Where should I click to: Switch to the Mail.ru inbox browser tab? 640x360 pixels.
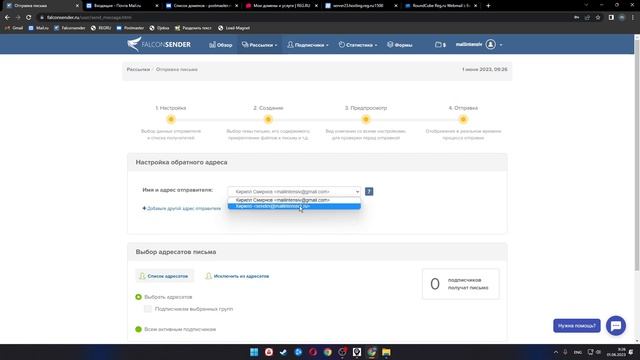click(122, 6)
